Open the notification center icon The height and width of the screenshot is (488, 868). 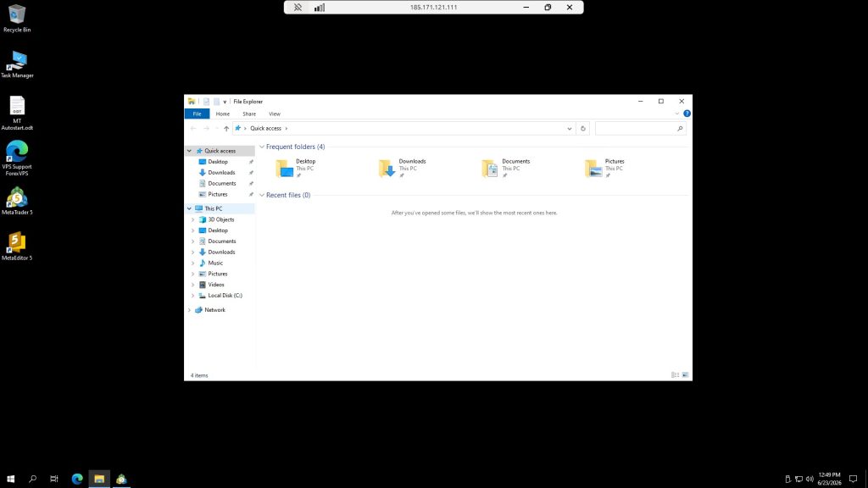tap(853, 480)
